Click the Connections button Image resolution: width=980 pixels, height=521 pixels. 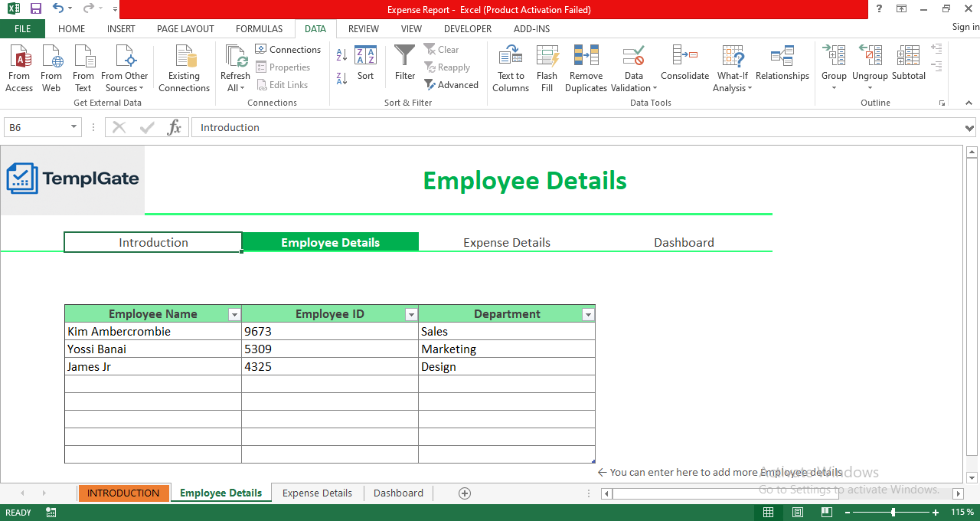coord(289,50)
